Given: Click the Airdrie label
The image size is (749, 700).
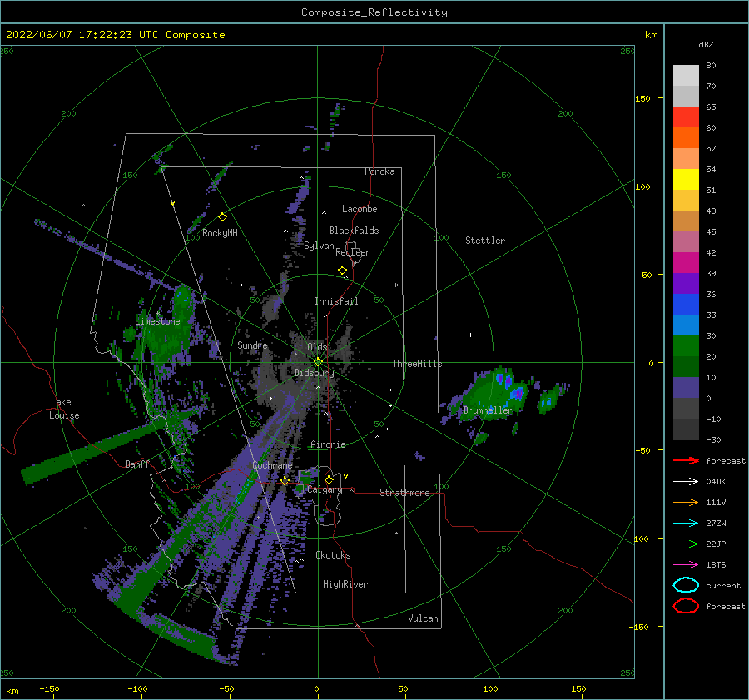Looking at the screenshot, I should (x=328, y=444).
